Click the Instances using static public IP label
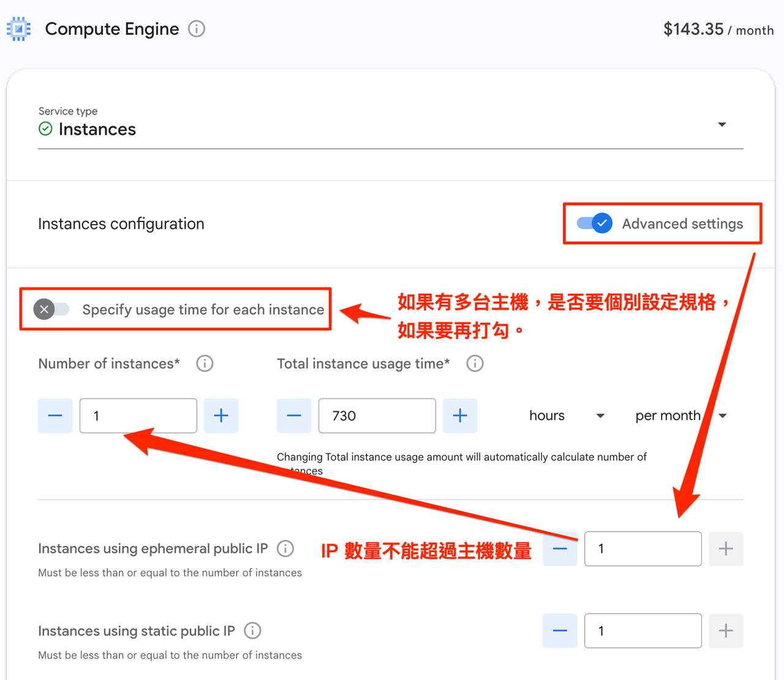 [137, 630]
